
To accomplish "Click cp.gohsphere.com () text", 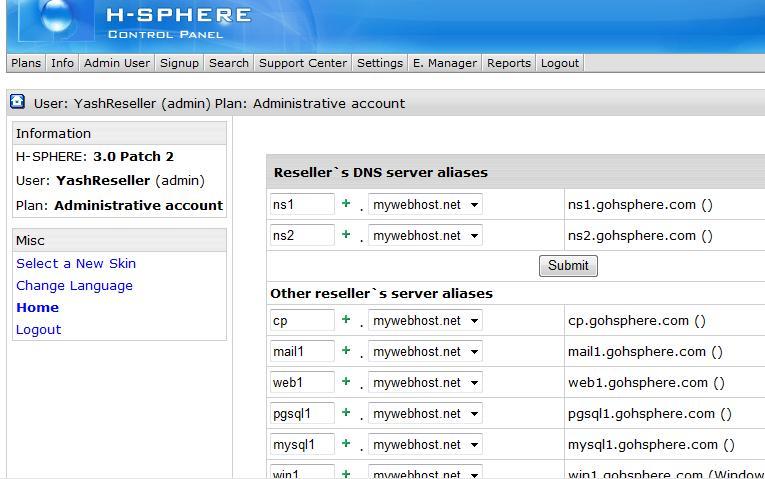I will point(637,321).
